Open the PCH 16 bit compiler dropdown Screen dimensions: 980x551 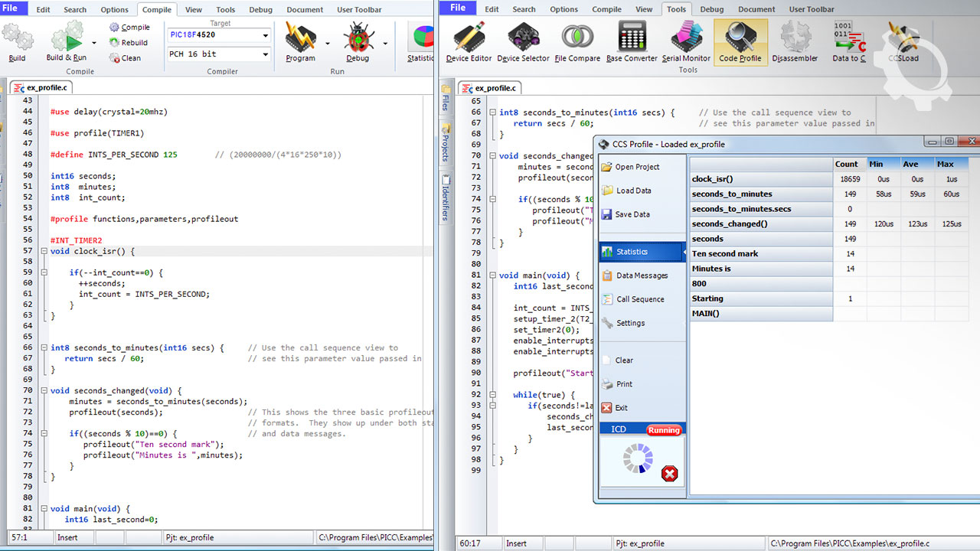pos(266,54)
